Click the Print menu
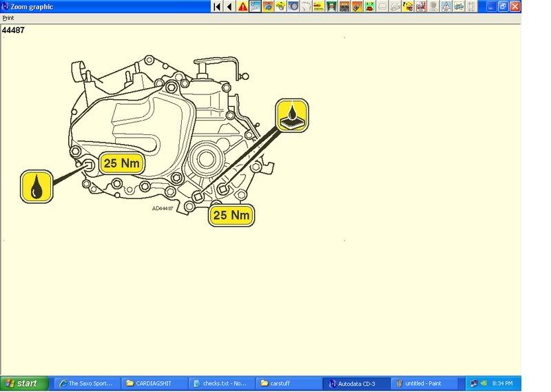 pos(8,18)
